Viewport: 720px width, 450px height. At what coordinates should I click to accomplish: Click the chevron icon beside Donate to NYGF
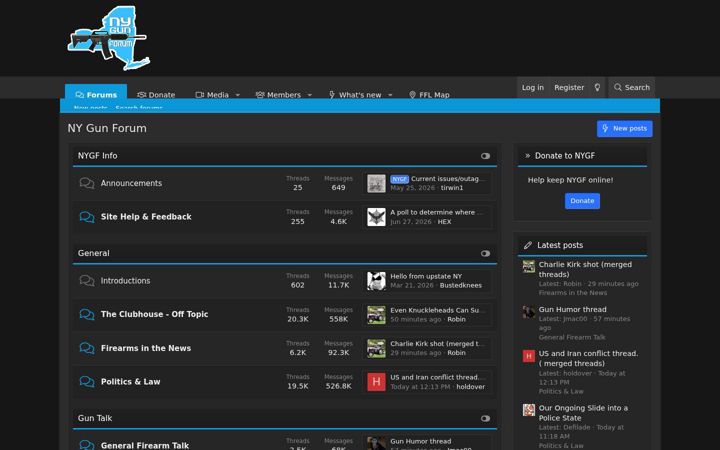point(527,156)
